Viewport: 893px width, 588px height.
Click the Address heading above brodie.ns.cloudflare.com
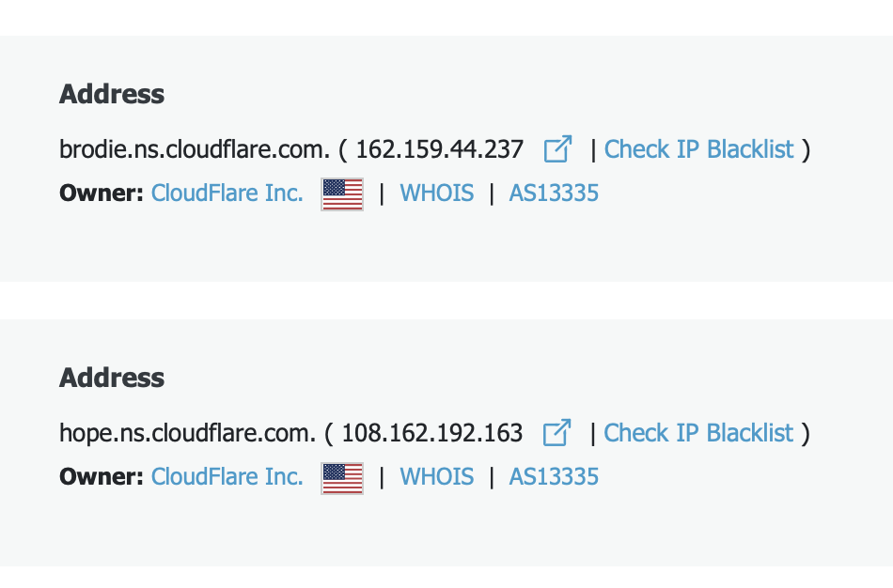112,94
